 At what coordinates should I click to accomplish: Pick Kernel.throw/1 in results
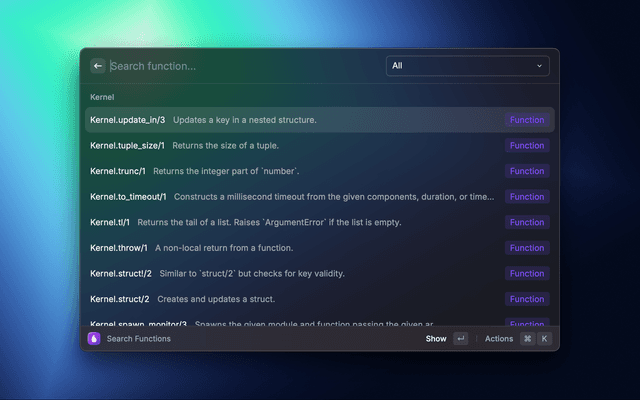point(290,248)
